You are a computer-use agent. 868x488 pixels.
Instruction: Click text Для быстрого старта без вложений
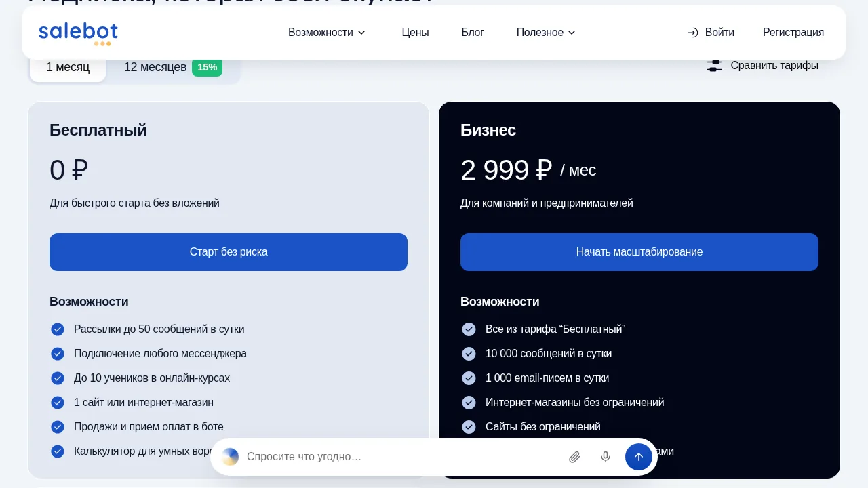point(134,203)
